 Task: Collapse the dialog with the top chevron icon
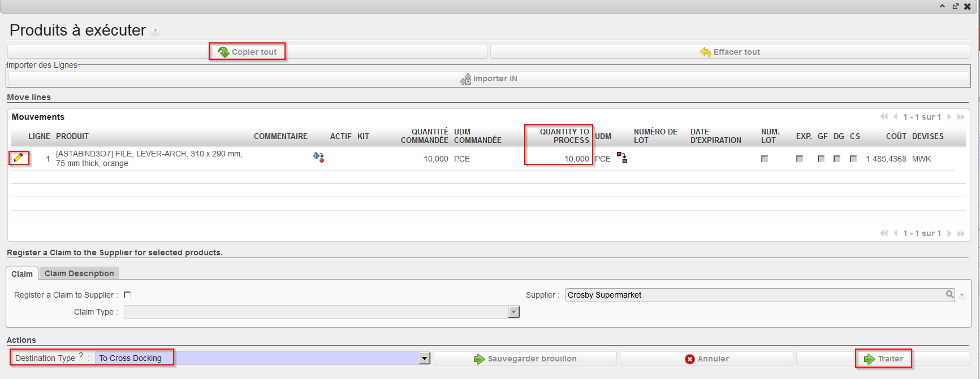coord(942,6)
